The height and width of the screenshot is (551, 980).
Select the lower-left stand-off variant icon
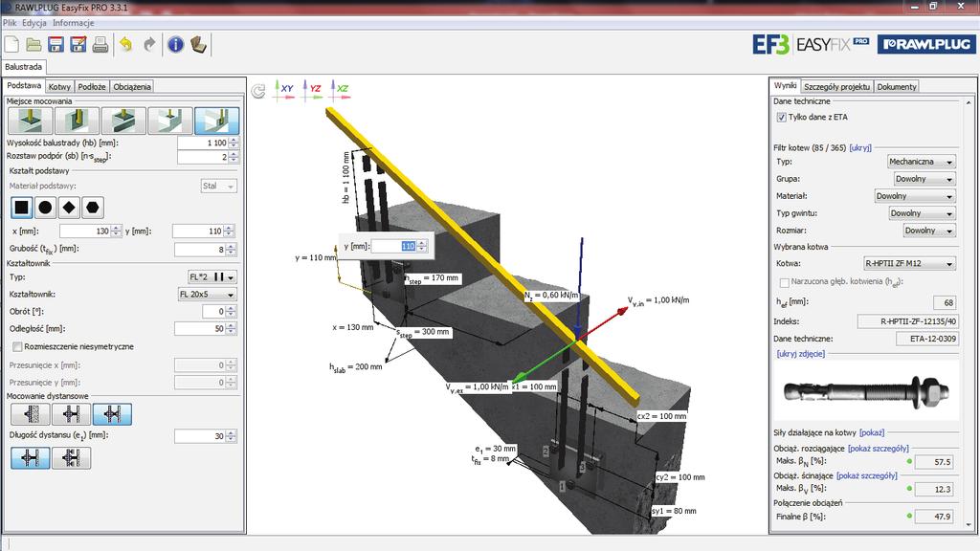tap(30, 458)
